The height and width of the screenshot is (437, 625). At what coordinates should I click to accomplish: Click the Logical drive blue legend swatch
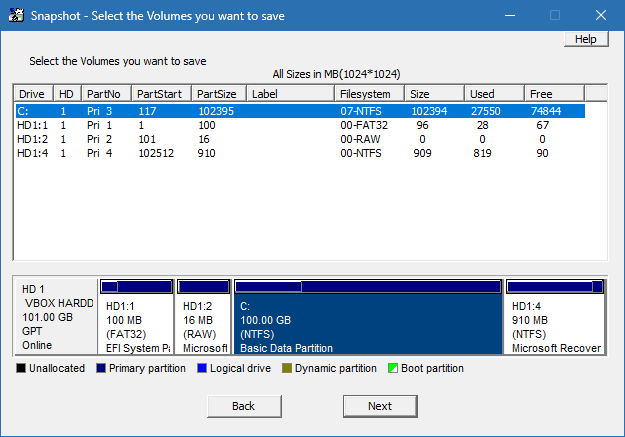click(202, 368)
